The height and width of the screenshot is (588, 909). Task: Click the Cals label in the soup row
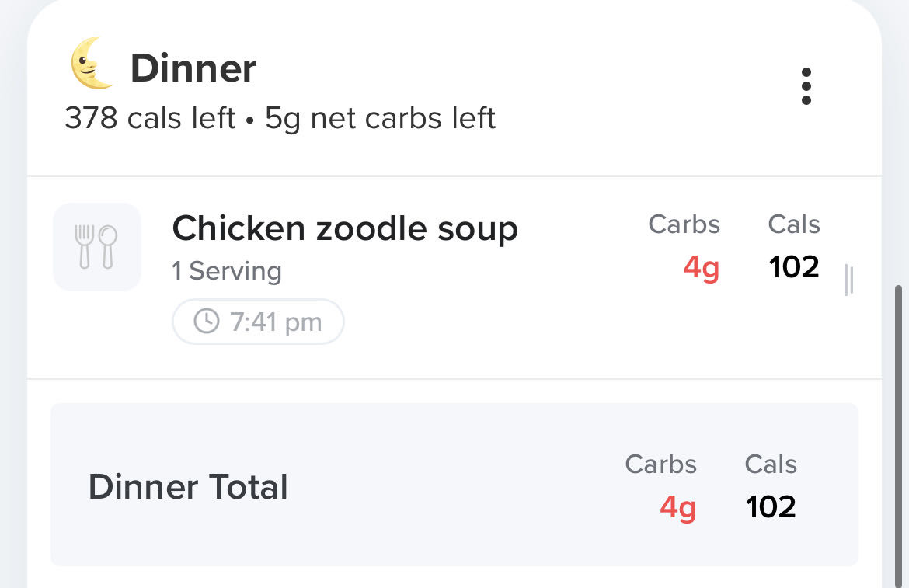pos(794,224)
